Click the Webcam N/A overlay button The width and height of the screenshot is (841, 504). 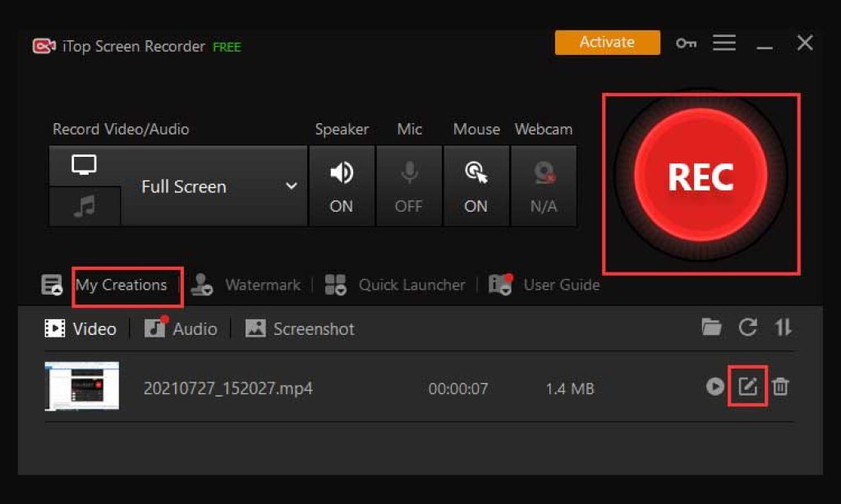(544, 186)
